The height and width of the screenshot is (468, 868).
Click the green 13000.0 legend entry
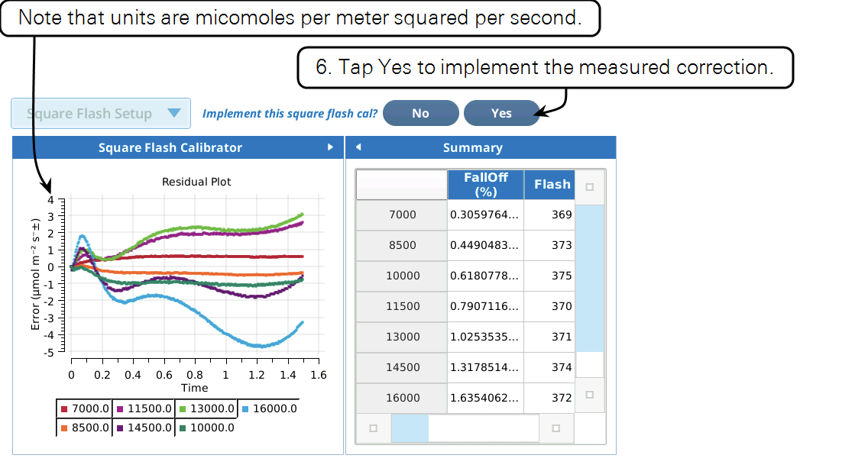pyautogui.click(x=206, y=409)
